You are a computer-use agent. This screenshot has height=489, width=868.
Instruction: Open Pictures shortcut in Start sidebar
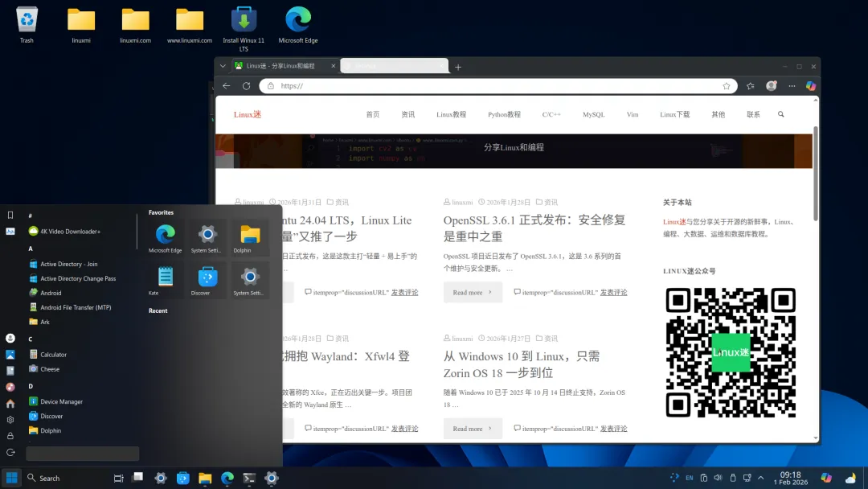click(x=10, y=355)
